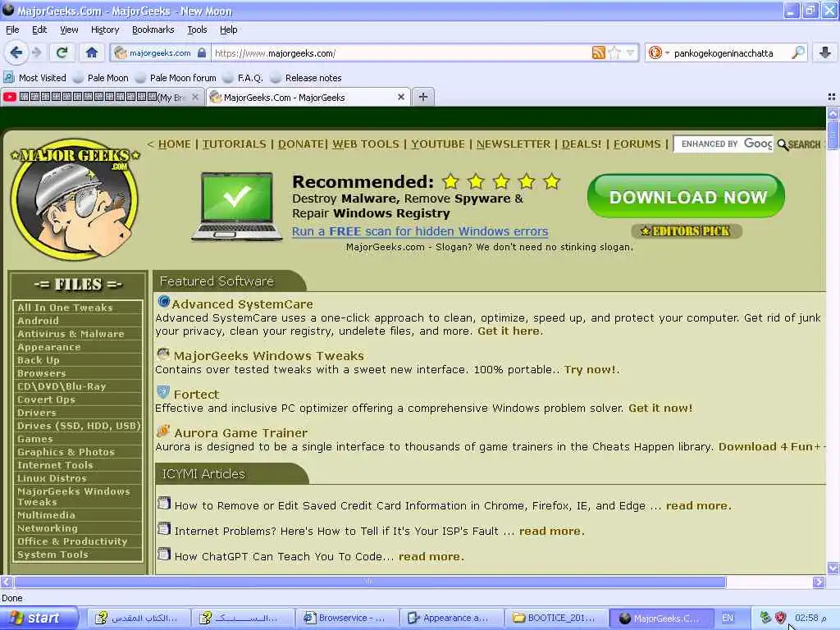Click the HOME link in site navigation

click(174, 144)
